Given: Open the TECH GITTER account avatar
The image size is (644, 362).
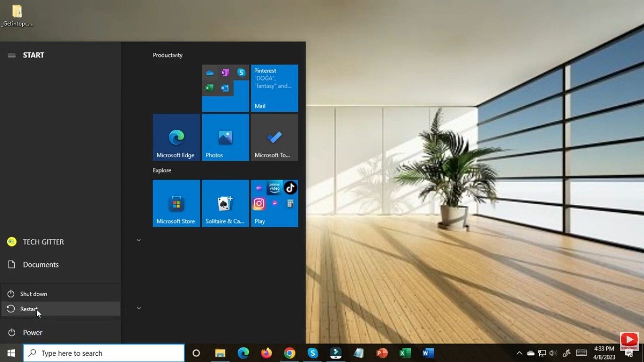Looking at the screenshot, I should (11, 242).
